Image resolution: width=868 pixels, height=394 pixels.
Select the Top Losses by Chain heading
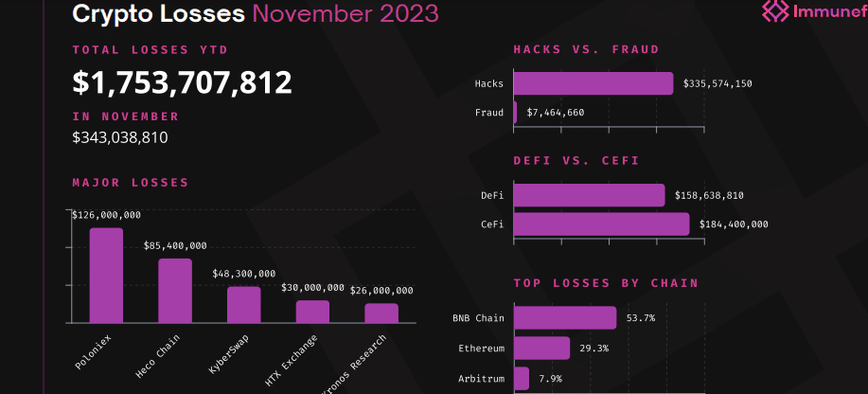point(606,282)
